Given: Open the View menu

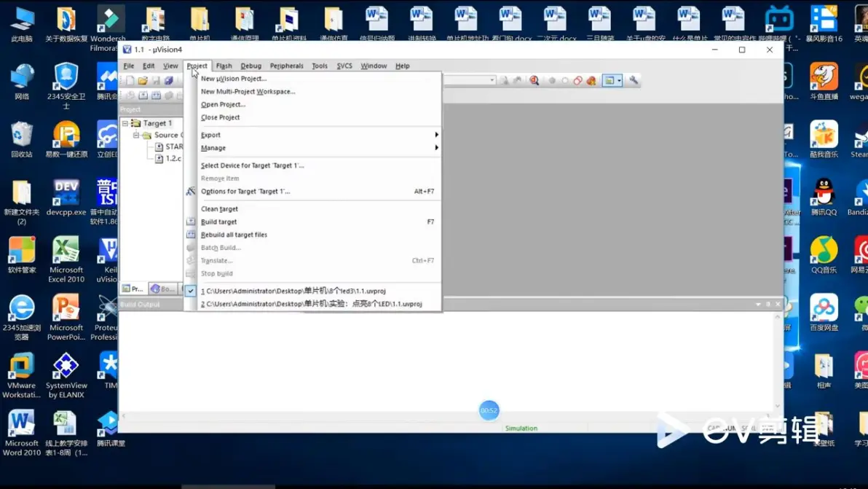Looking at the screenshot, I should click(x=170, y=66).
